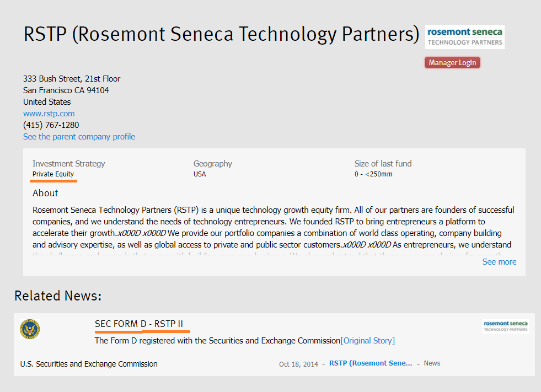
Task: Open the SEC FORM D - RSTP II headline
Action: pos(139,324)
